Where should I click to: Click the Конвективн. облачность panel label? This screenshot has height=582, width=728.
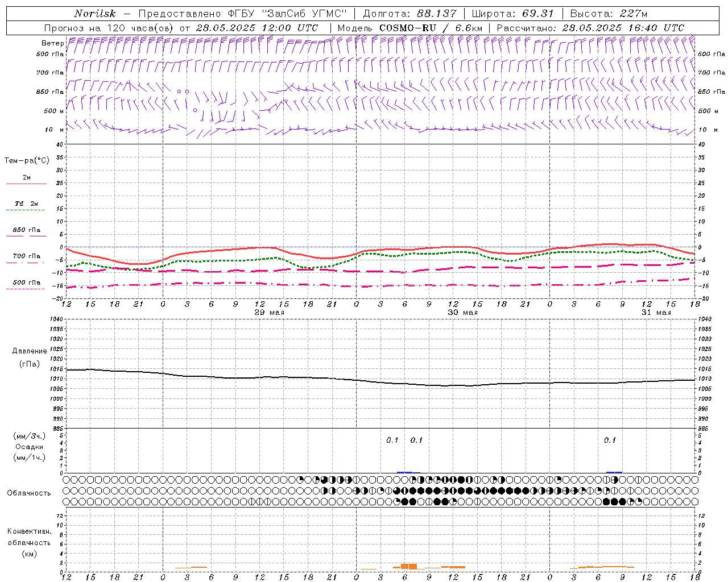29,542
